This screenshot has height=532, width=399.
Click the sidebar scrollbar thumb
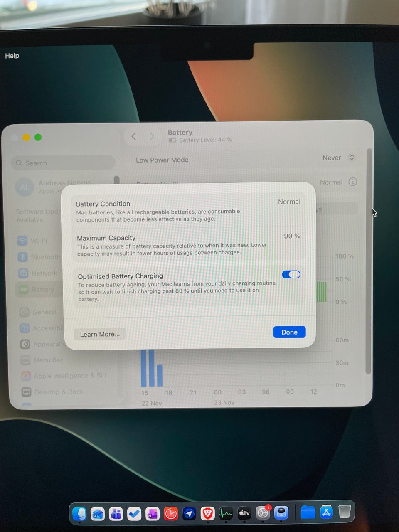117,180
